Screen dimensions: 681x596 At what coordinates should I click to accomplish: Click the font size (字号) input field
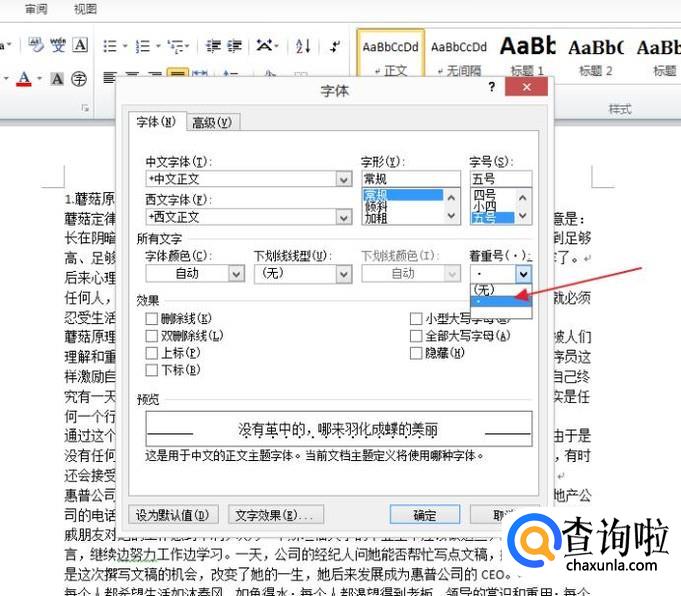[501, 179]
